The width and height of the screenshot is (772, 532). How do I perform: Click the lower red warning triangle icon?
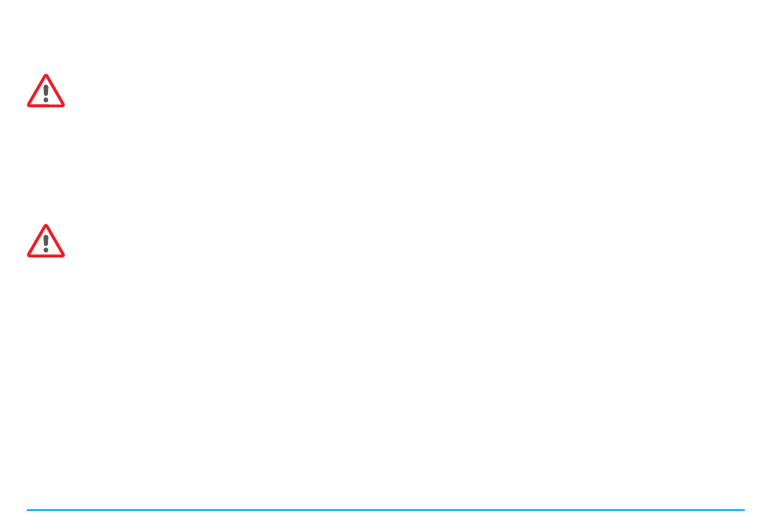(x=46, y=241)
